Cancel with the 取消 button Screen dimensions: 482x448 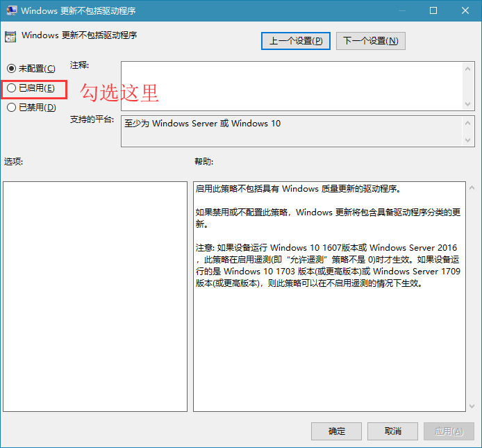coord(392,431)
